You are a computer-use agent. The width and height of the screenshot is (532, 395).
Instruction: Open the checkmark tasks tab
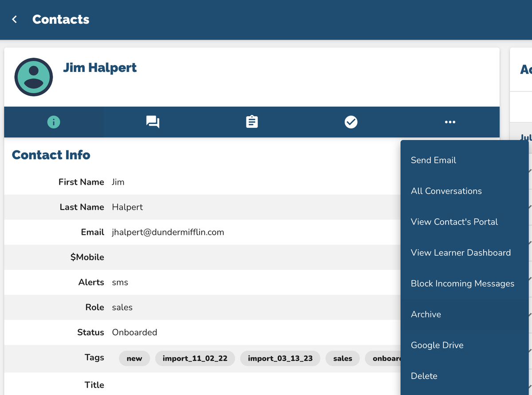(351, 122)
